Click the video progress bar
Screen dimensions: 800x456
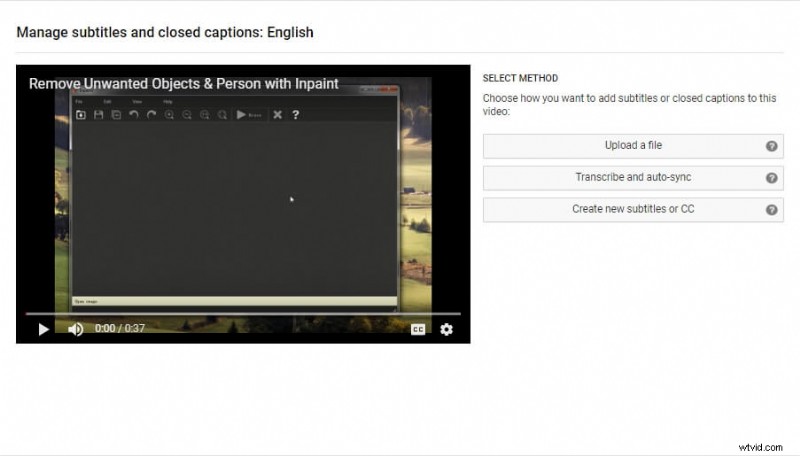pos(243,314)
